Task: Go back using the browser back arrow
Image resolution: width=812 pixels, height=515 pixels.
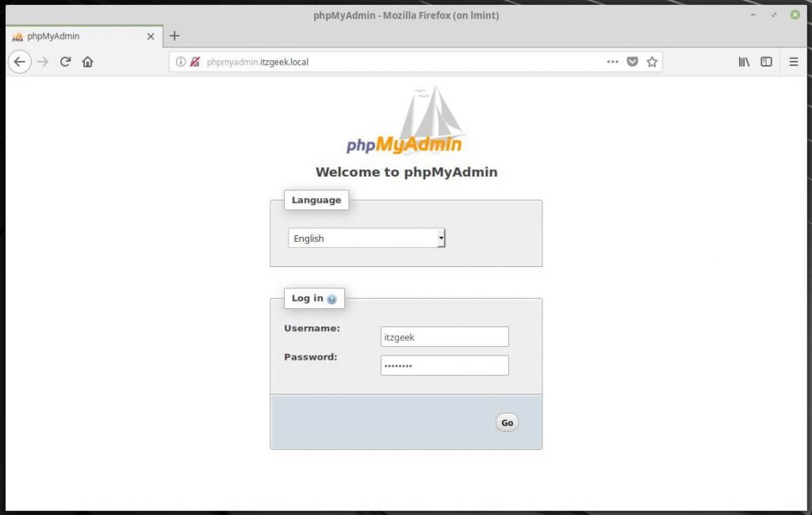Action: (x=20, y=62)
